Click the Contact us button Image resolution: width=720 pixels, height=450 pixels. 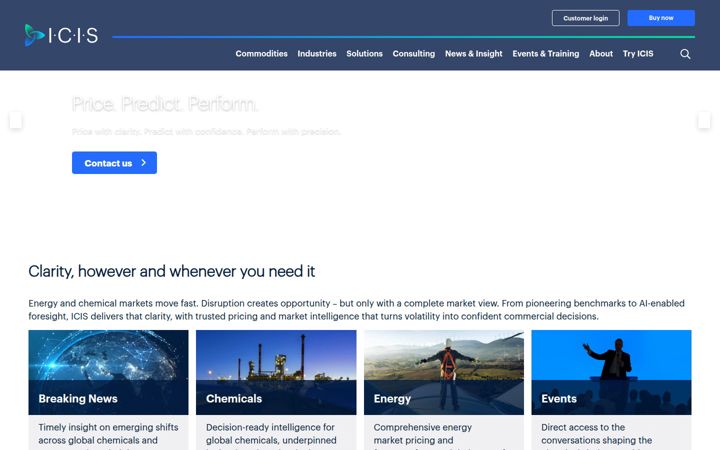click(x=114, y=163)
